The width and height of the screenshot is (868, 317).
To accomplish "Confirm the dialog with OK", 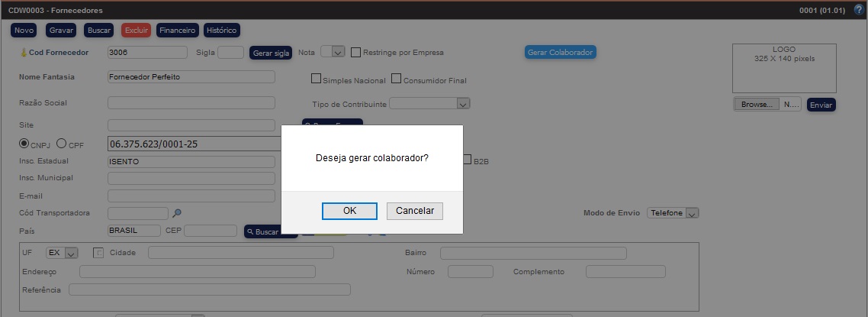I will tap(349, 211).
